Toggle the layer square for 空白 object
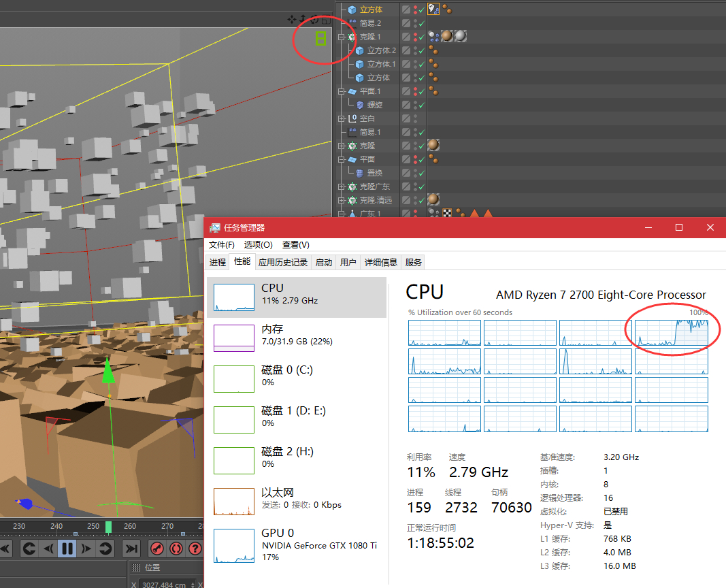The image size is (726, 588). [406, 118]
